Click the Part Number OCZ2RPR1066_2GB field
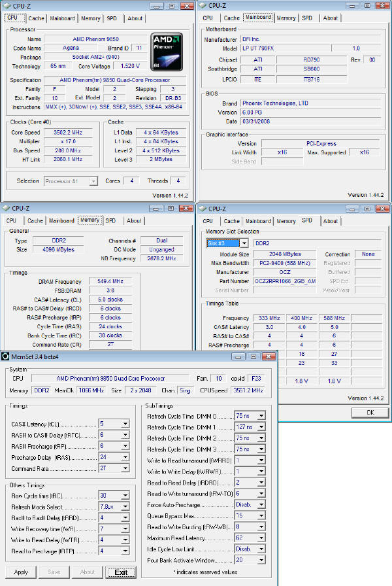 [x=285, y=281]
